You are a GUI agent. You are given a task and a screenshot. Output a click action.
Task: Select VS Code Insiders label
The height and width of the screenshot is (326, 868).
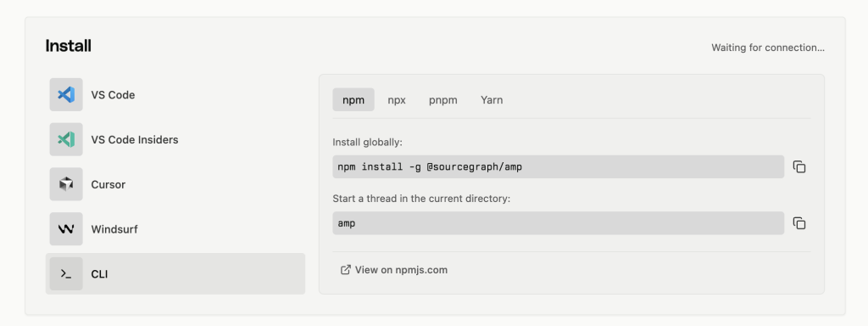(x=135, y=140)
